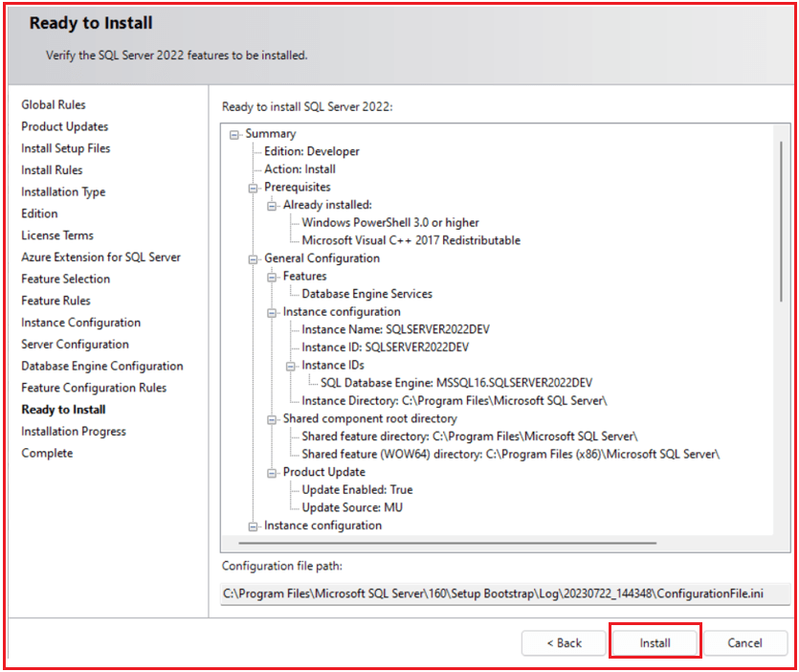Select the Product Update label
The height and width of the screenshot is (672, 799).
324,472
